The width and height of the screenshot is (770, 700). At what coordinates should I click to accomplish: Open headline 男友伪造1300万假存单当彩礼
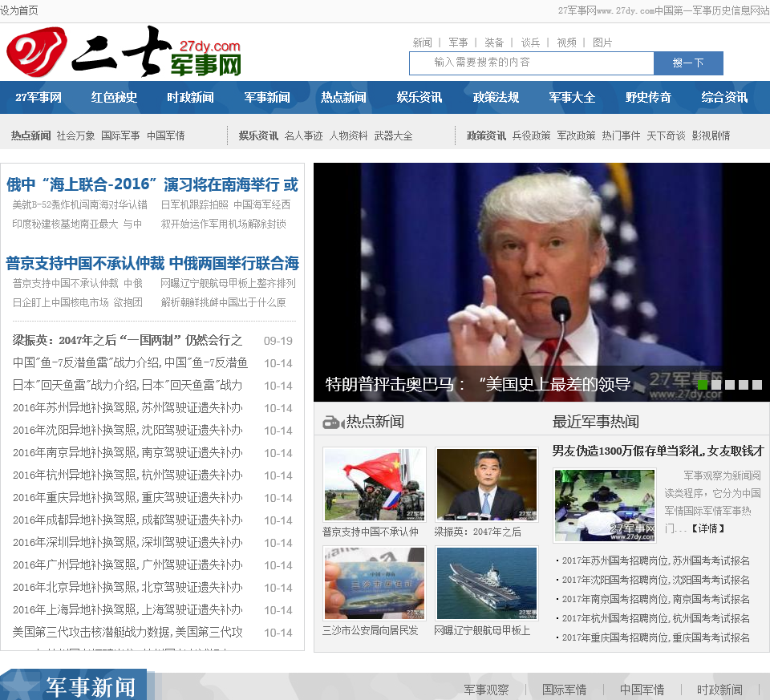point(658,451)
